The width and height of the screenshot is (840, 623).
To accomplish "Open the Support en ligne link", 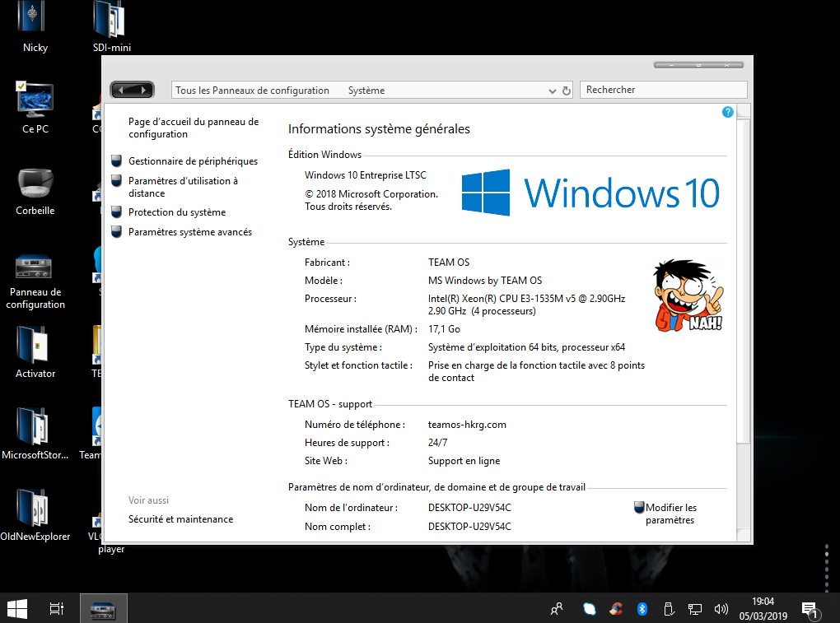I will pos(464,461).
